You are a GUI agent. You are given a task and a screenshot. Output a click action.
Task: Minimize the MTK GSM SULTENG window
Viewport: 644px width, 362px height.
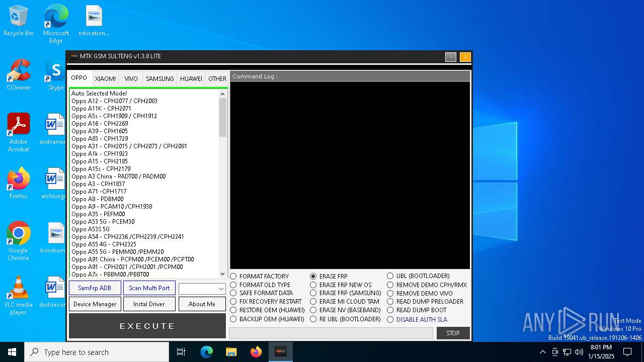(451, 57)
